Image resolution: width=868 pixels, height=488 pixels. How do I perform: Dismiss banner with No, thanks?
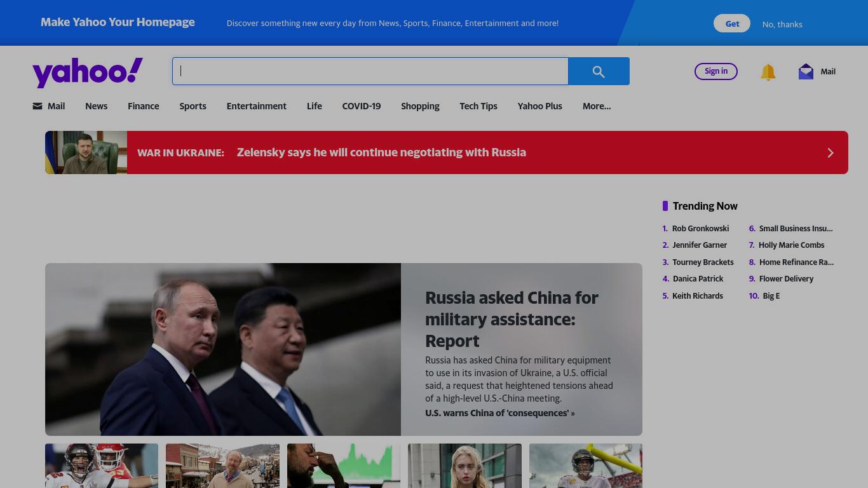click(782, 24)
